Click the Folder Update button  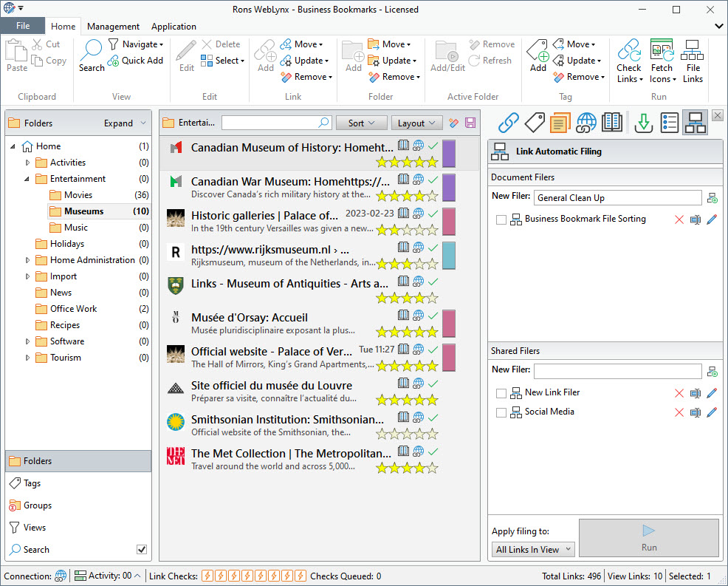(x=392, y=61)
